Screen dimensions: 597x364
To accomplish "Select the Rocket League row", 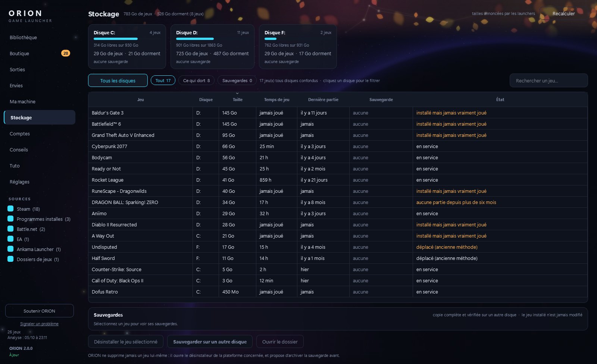I will coord(338,180).
